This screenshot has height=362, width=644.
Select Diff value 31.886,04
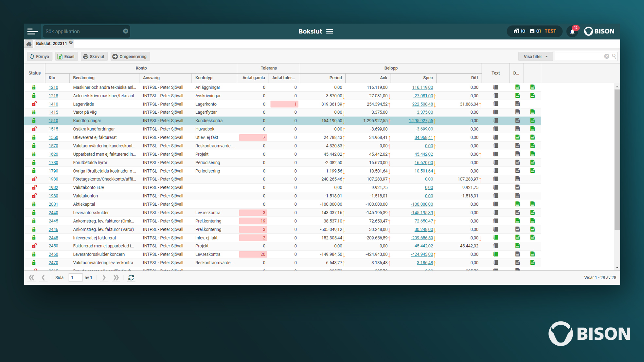[469, 104]
